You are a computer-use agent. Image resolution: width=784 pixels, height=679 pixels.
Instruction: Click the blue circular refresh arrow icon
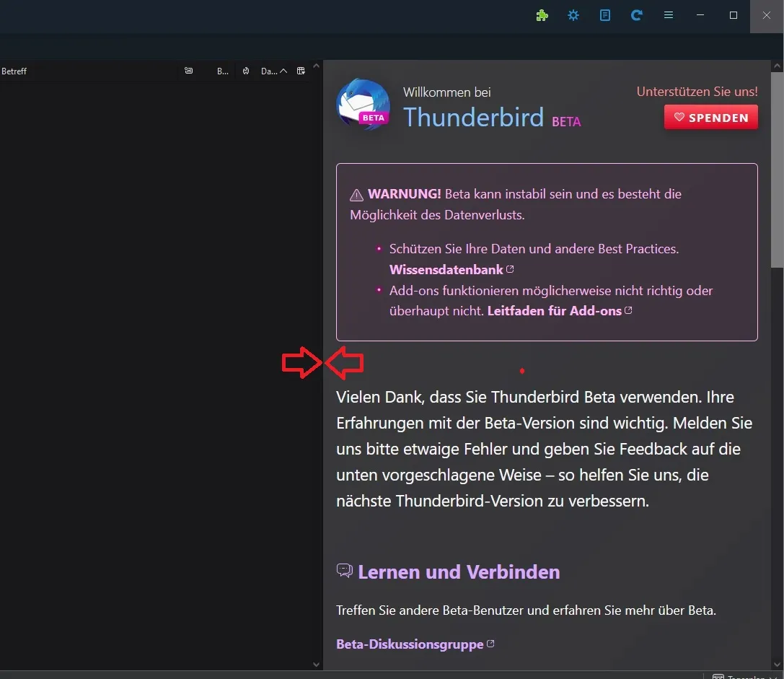point(636,15)
